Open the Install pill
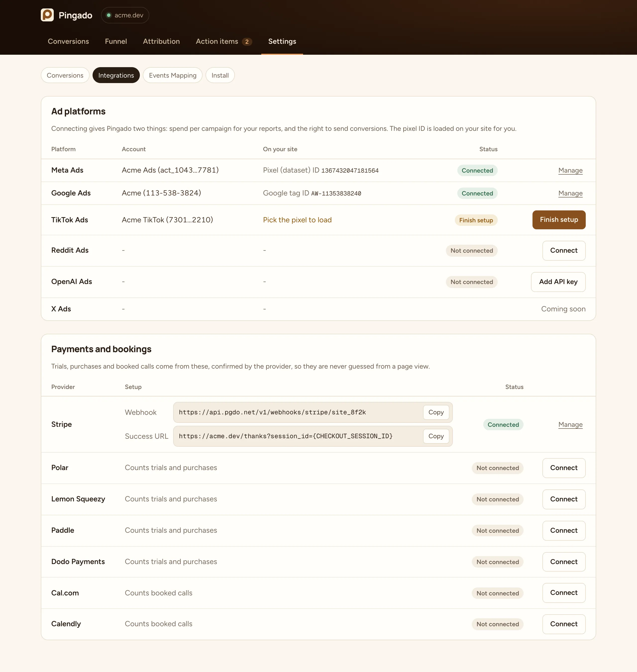This screenshot has height=672, width=637. [x=220, y=75]
